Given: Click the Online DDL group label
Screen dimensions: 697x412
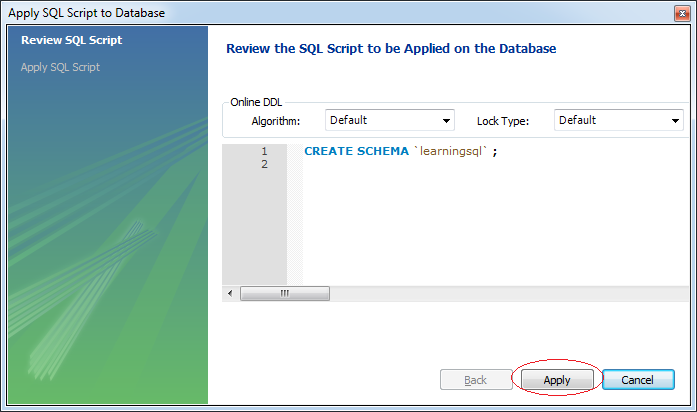Looking at the screenshot, I should click(256, 102).
